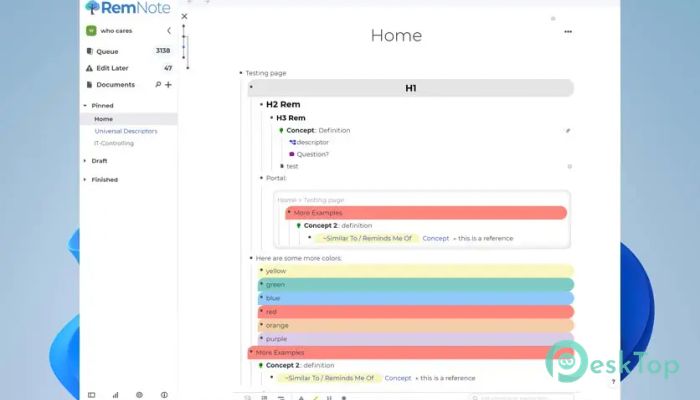Add new document with plus icon

pyautogui.click(x=168, y=85)
